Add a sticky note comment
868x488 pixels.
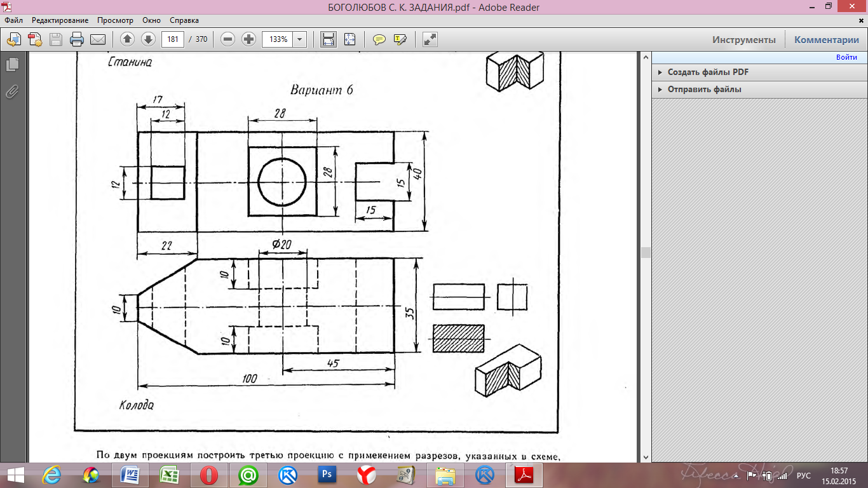379,39
